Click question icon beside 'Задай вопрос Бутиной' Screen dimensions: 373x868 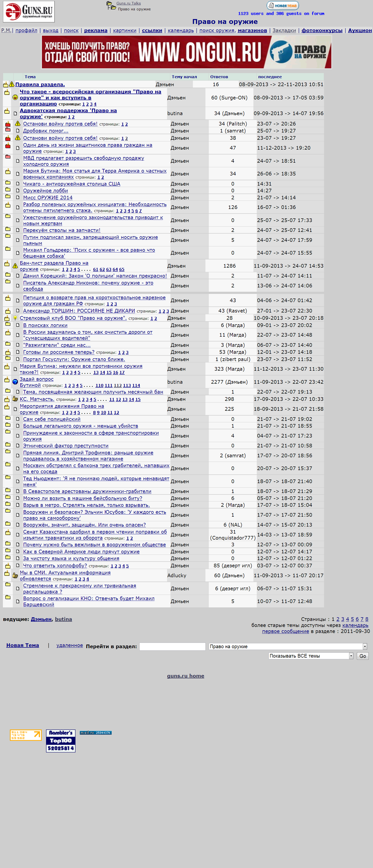[15, 382]
